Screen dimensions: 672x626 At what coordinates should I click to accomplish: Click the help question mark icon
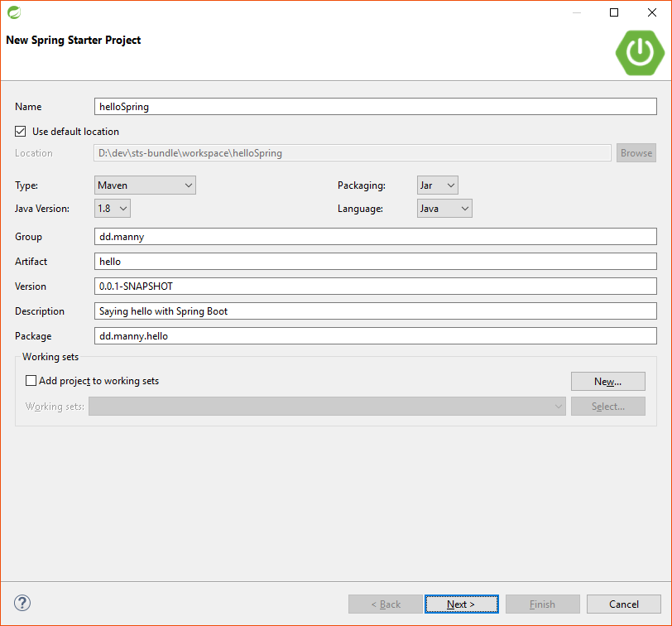(x=22, y=603)
